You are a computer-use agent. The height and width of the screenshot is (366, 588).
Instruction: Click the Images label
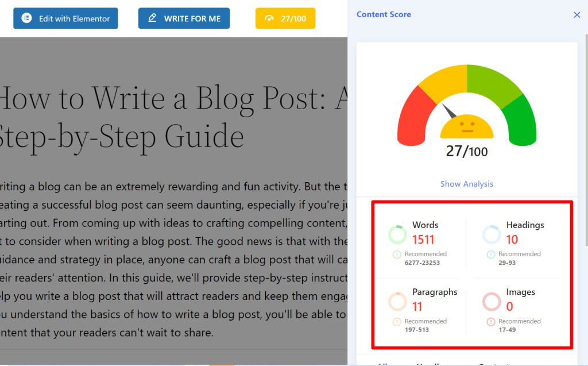[520, 292]
